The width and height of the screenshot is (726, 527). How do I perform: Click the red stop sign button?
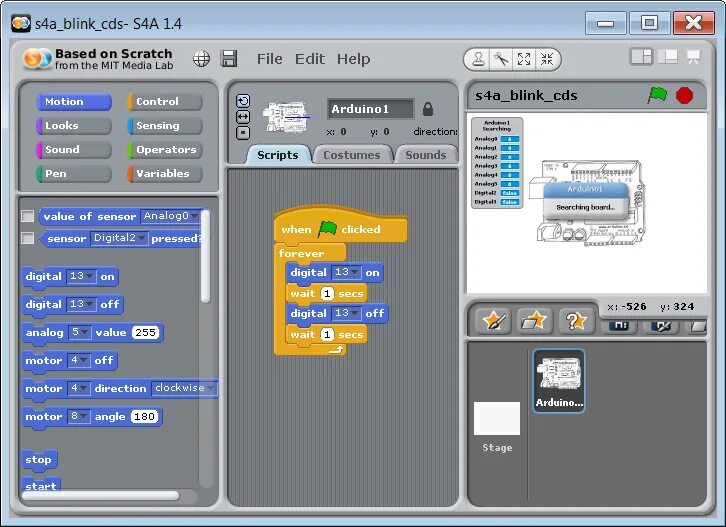(x=684, y=96)
